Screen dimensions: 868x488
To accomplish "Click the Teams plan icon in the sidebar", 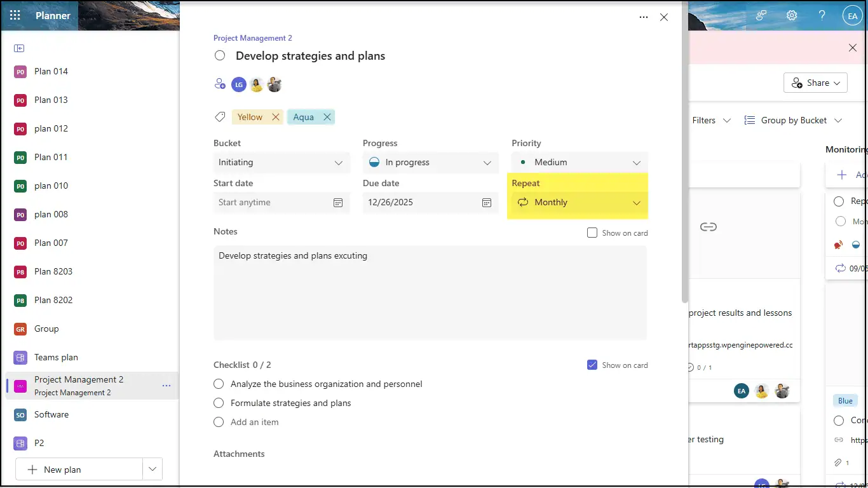I will (x=20, y=358).
